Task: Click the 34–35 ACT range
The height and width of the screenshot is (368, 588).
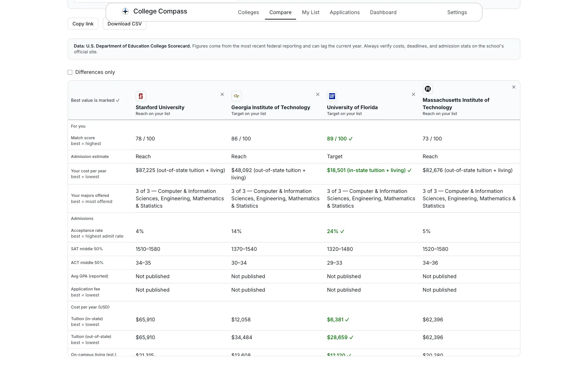Action: [x=143, y=263]
